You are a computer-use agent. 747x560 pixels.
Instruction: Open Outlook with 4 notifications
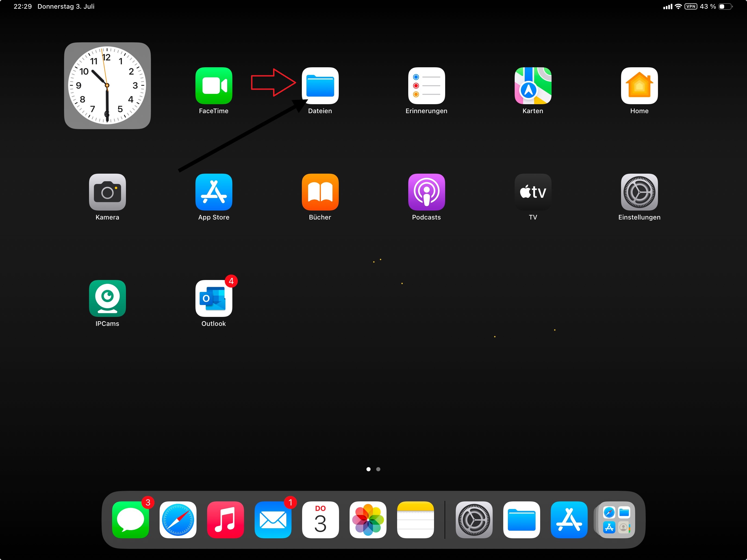pyautogui.click(x=213, y=298)
